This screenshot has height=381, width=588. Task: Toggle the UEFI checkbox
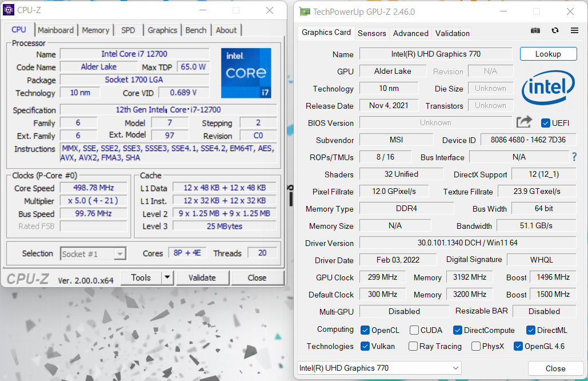[545, 123]
